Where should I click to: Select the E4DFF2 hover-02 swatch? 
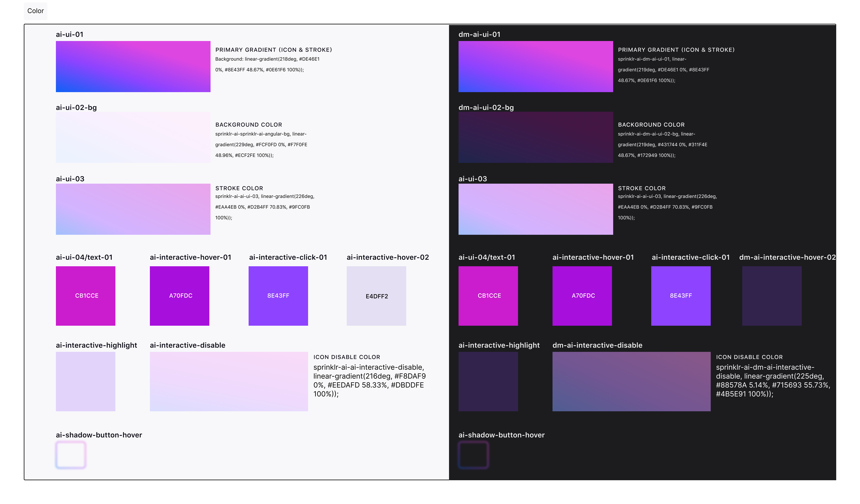tap(376, 296)
